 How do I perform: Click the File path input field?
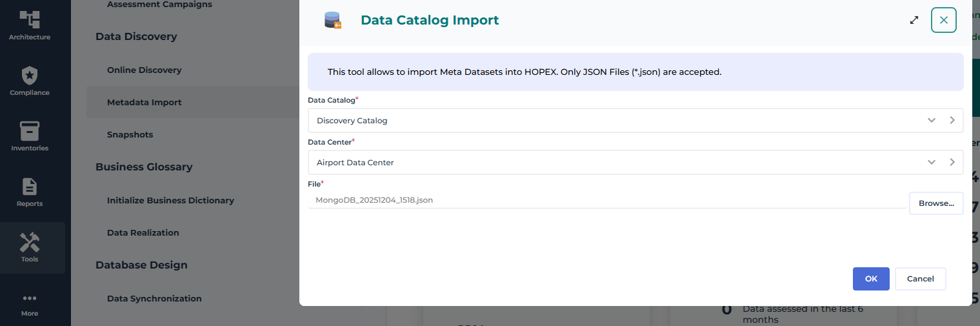pyautogui.click(x=606, y=200)
